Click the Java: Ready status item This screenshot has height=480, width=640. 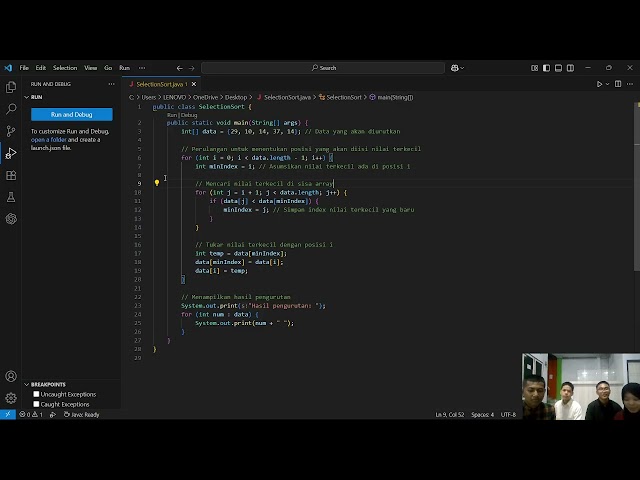click(82, 414)
